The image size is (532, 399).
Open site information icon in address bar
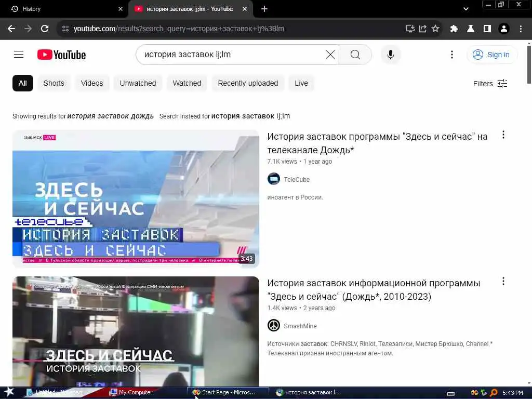tap(65, 29)
